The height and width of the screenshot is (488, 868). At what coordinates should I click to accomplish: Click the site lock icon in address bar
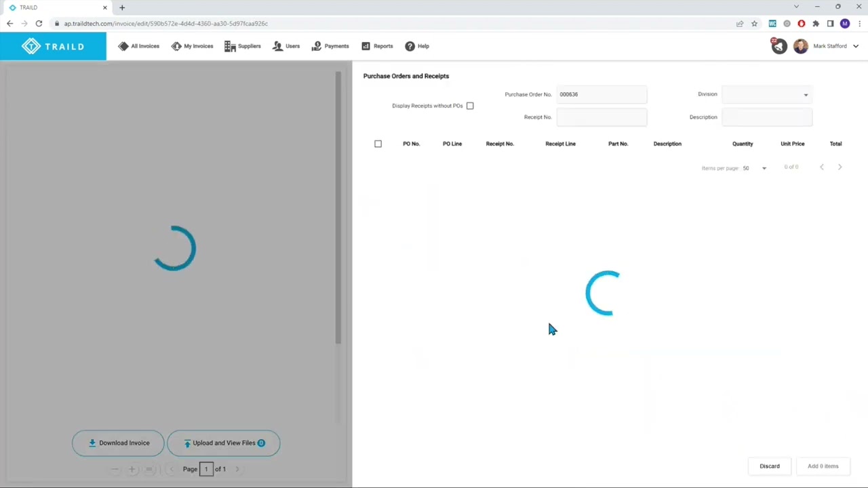[58, 24]
